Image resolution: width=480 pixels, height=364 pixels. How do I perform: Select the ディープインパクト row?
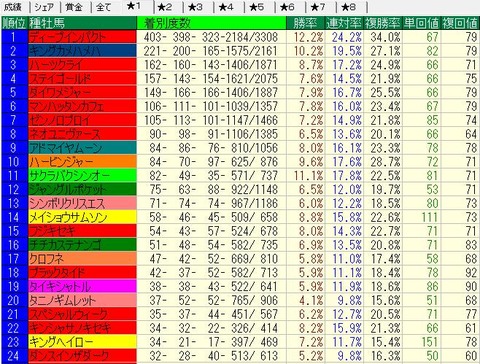[x=240, y=37]
